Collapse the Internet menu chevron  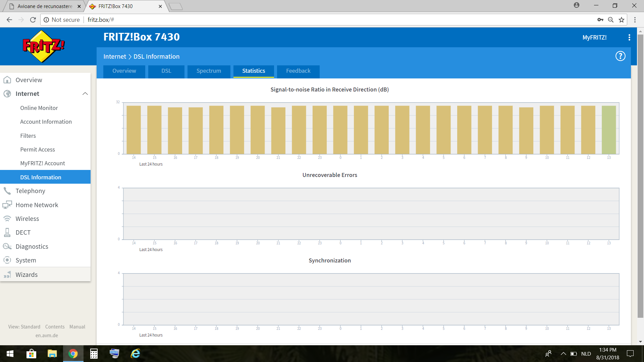pos(85,94)
